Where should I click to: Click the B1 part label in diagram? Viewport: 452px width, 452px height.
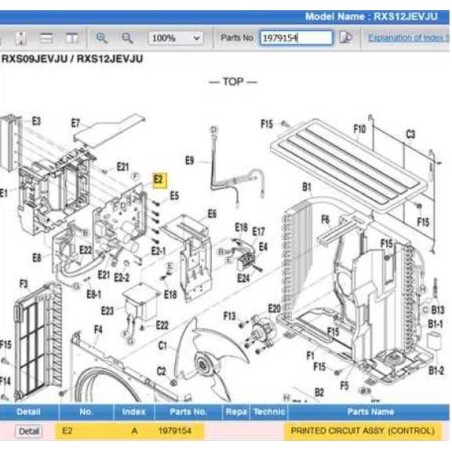(x=307, y=187)
